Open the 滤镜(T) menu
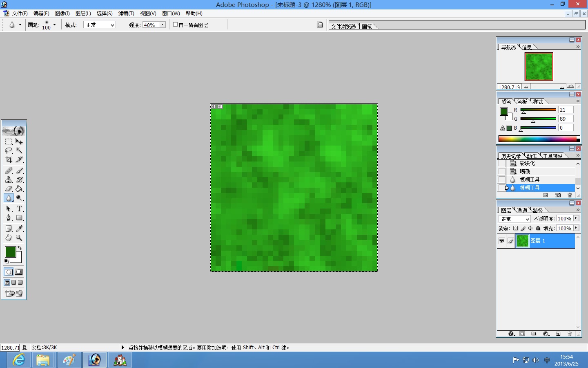588x368 pixels. 126,13
